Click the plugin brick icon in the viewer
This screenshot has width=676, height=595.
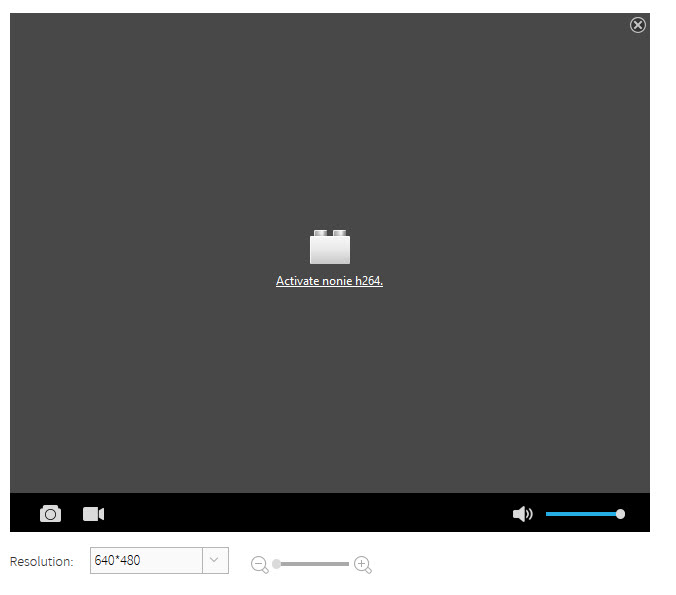click(x=330, y=246)
